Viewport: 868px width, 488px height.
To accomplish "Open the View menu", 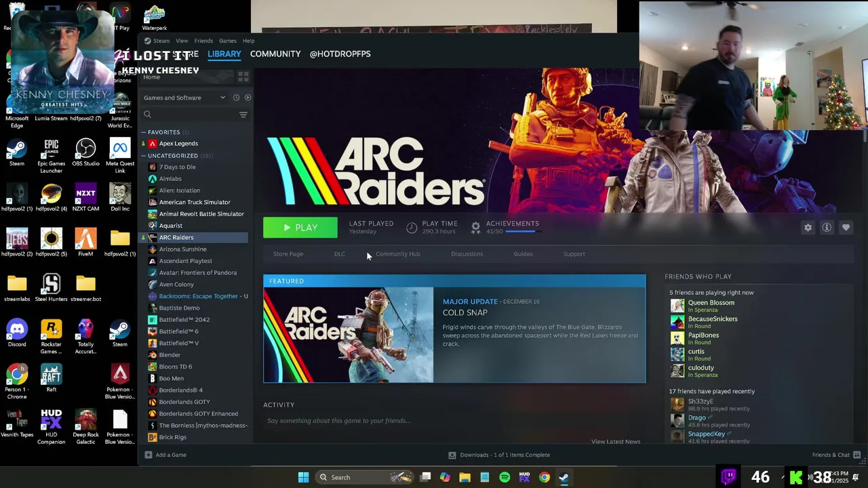I will 182,41.
